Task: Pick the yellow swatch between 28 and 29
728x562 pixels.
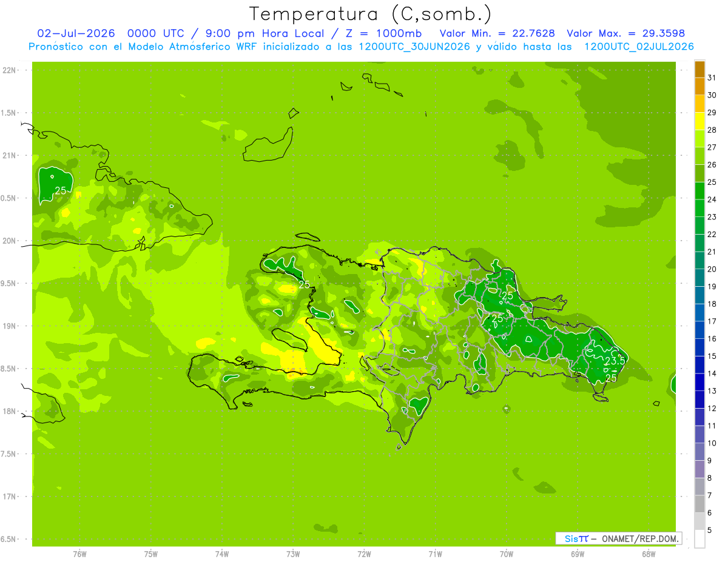Action: 699,121
